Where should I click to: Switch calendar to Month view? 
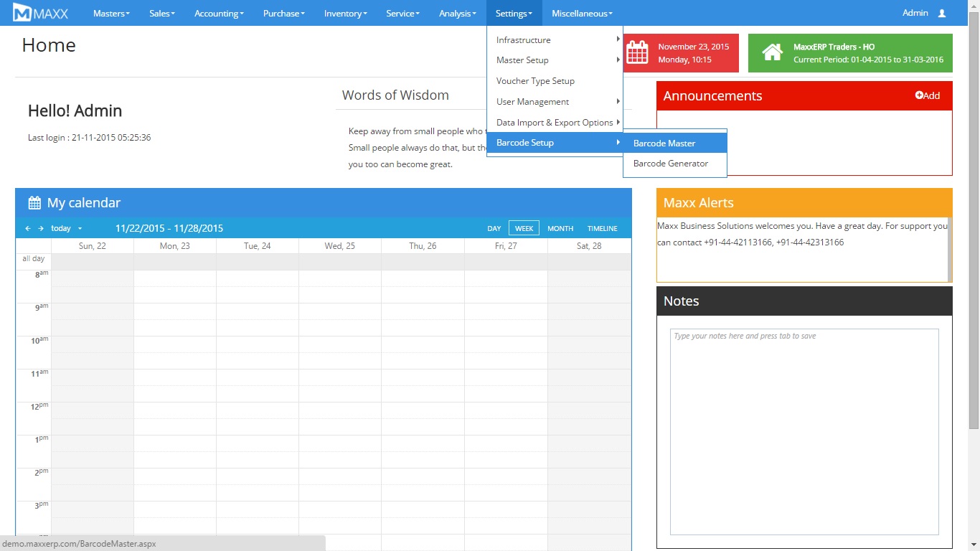pyautogui.click(x=560, y=229)
